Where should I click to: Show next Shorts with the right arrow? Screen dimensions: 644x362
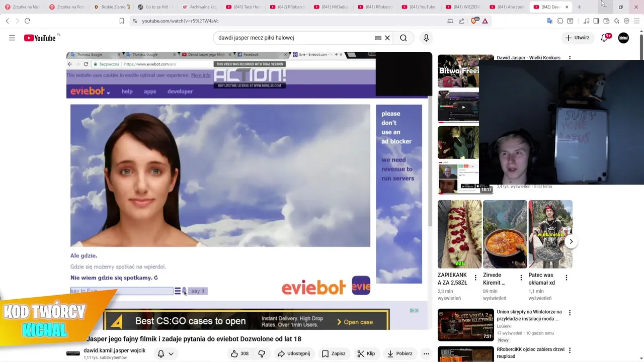point(571,241)
